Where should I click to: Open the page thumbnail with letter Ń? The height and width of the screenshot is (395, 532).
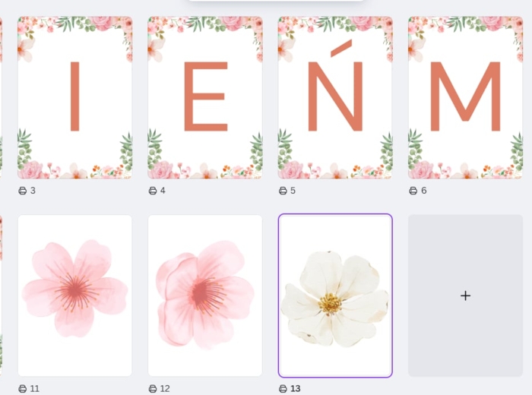335,98
